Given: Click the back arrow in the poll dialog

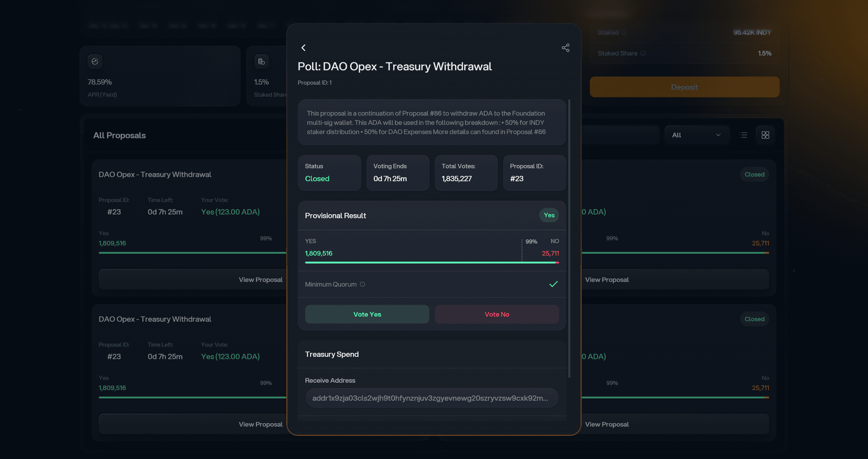Looking at the screenshot, I should (303, 48).
